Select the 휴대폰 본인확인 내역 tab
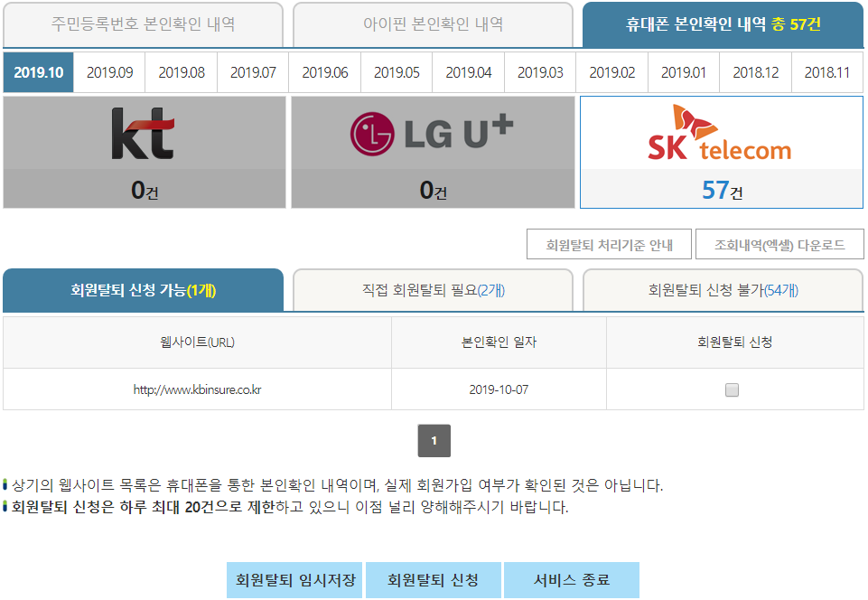This screenshot has width=868, height=600. (723, 24)
